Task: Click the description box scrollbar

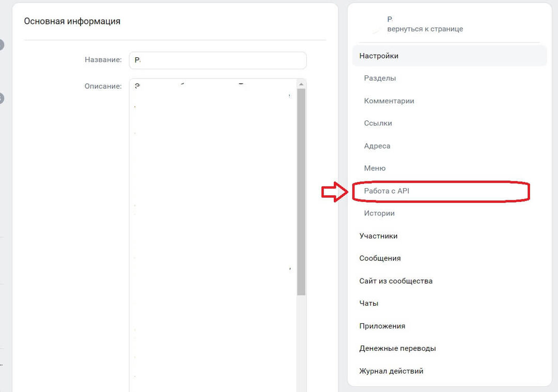Action: [301, 186]
